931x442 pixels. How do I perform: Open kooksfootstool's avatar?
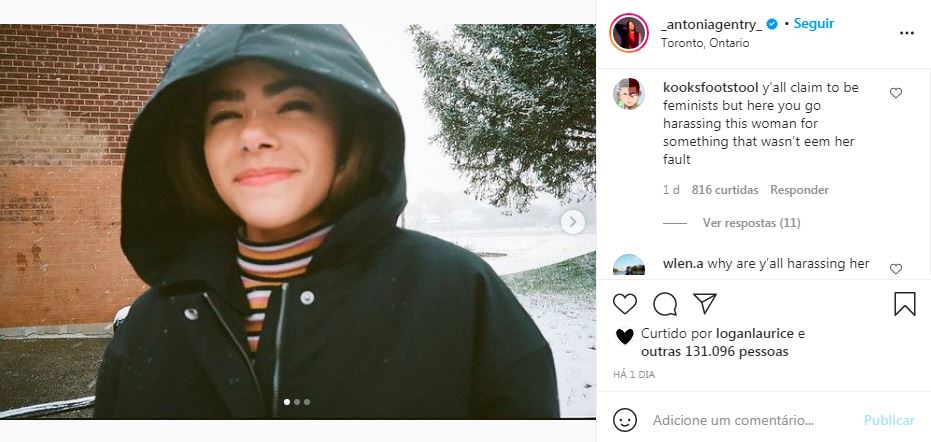(x=629, y=93)
